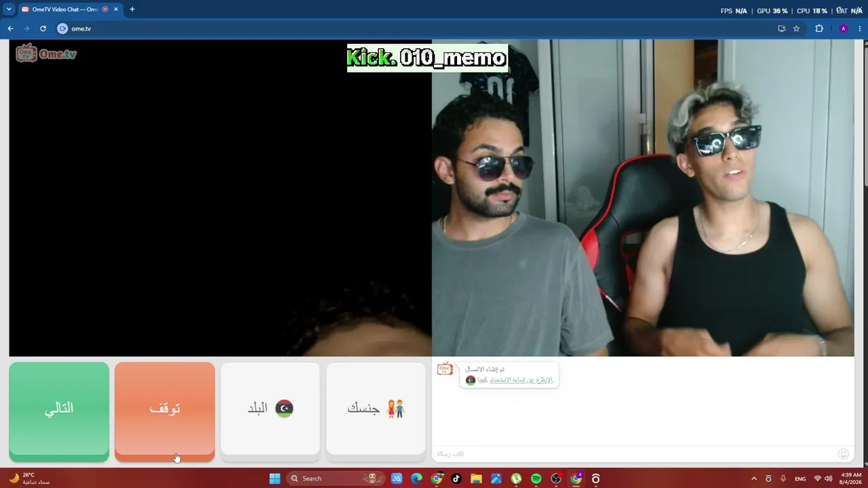Open the browser profile avatar
This screenshot has height=488, width=868.
click(844, 28)
